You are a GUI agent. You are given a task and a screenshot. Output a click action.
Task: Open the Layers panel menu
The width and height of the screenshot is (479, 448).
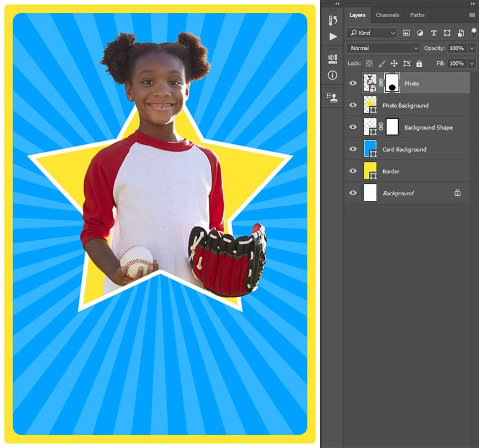[472, 15]
